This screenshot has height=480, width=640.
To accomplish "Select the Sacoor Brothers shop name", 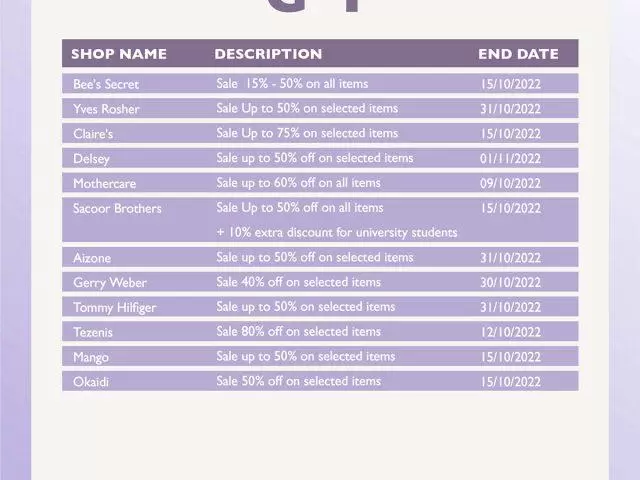I will (117, 209).
